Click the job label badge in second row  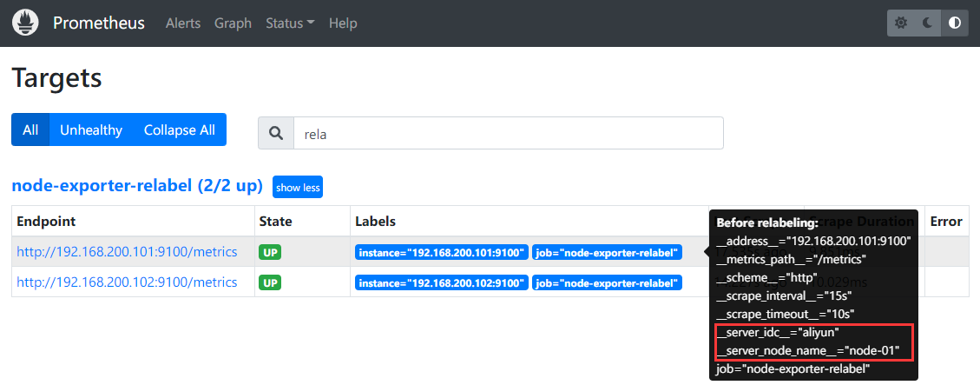[607, 283]
